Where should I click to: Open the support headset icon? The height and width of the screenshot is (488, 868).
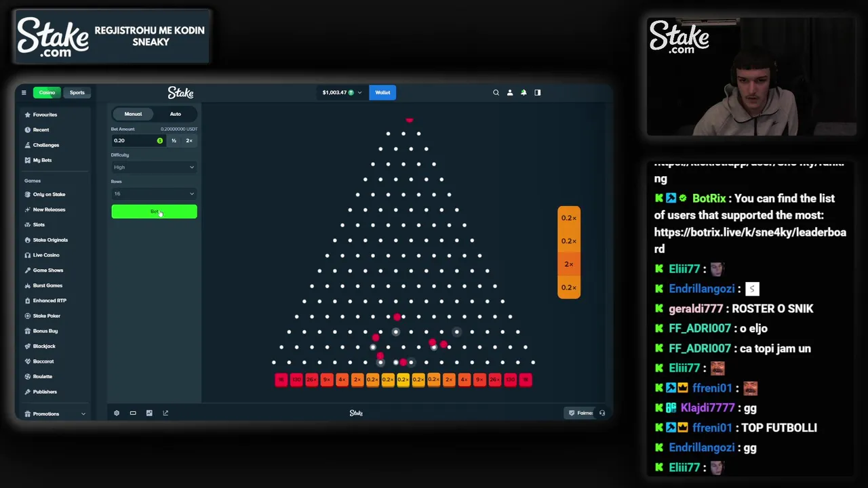tap(601, 413)
